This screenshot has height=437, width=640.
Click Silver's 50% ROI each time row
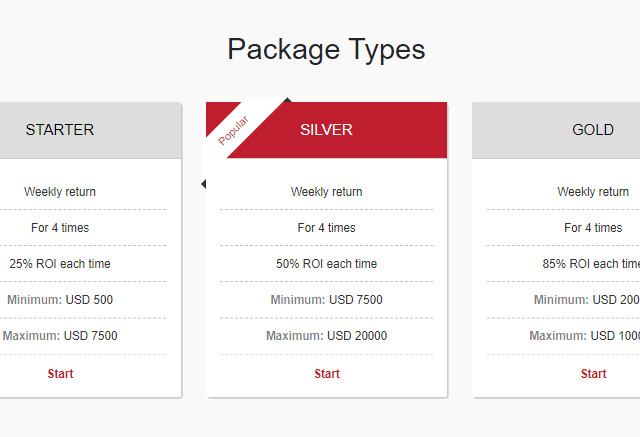327,264
